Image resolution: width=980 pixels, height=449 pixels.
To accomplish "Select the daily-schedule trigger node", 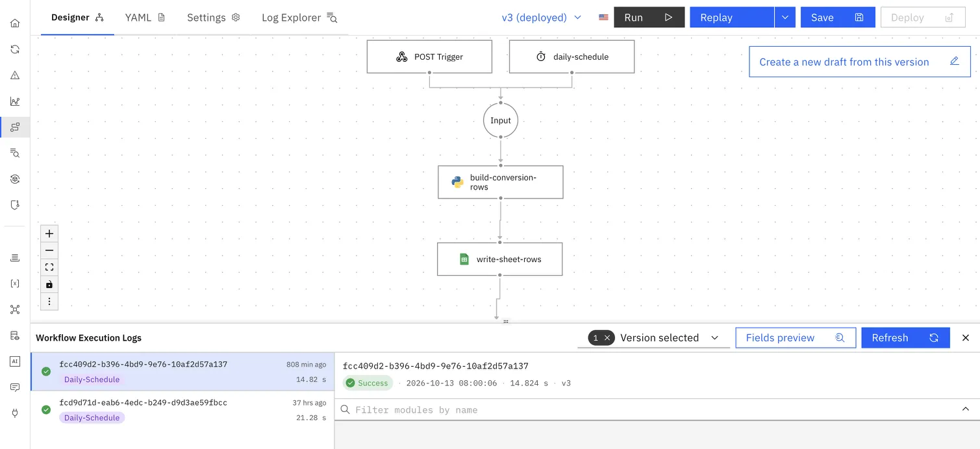I will [x=572, y=56].
